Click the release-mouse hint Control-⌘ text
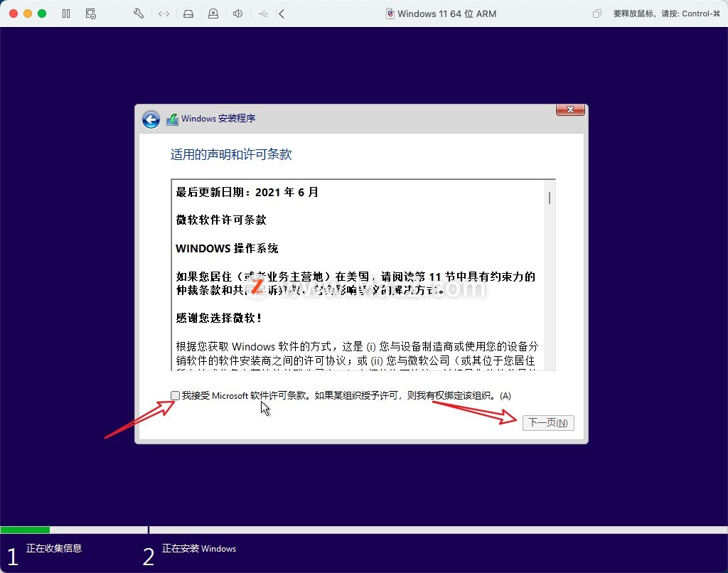 [x=666, y=14]
